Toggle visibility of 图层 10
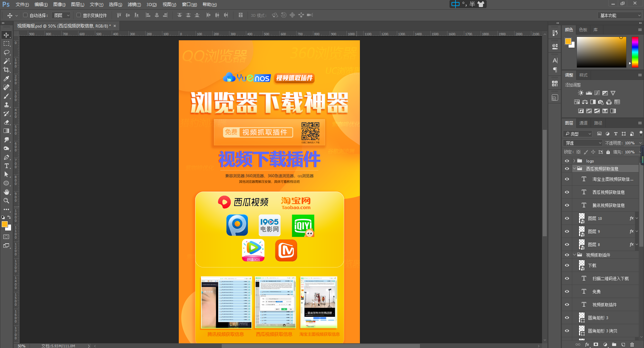 (567, 218)
